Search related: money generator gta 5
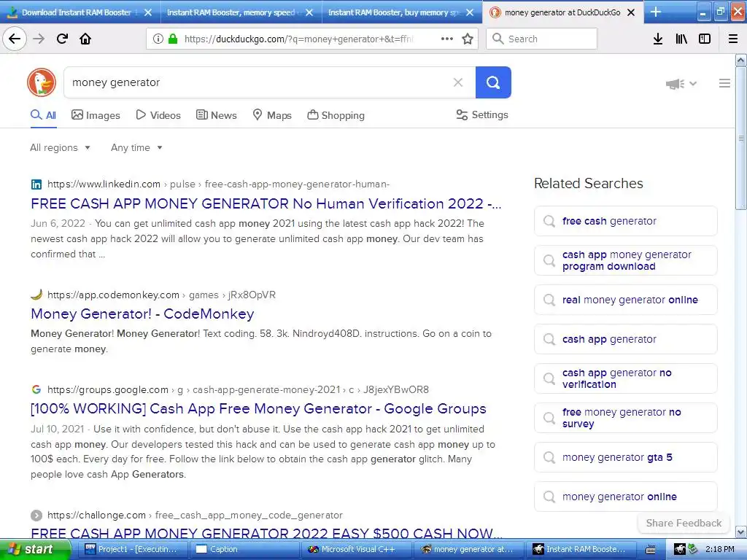This screenshot has height=560, width=747. (x=625, y=457)
